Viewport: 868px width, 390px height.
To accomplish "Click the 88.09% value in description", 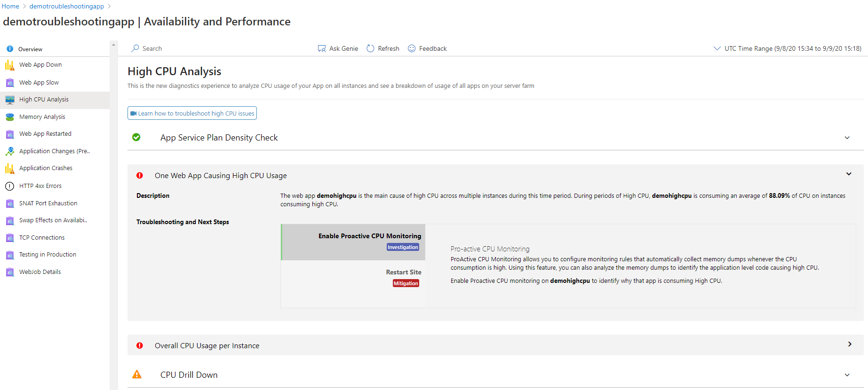I will 780,196.
